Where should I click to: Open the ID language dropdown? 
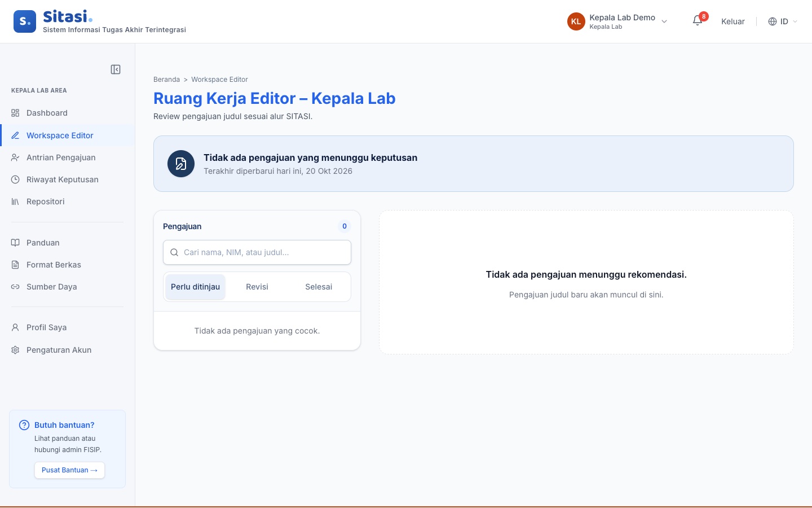pyautogui.click(x=783, y=21)
